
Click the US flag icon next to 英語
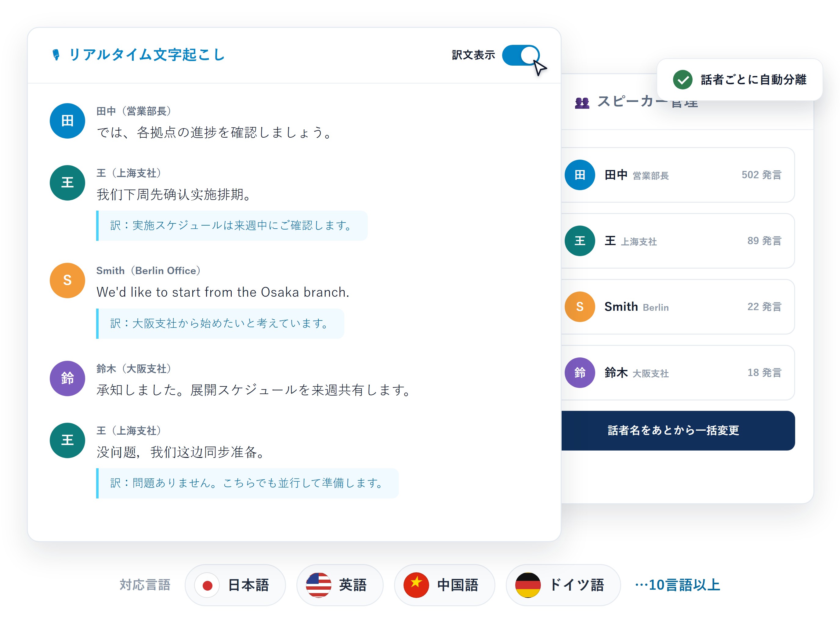tap(319, 585)
